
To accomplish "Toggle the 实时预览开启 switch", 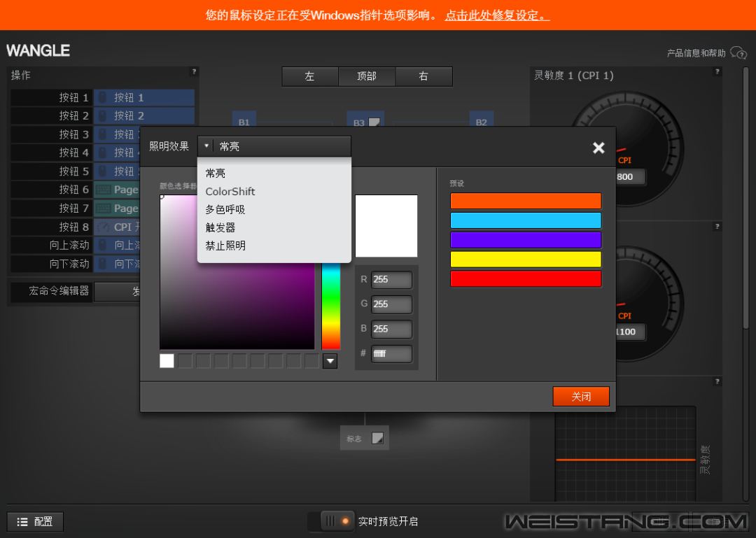I will 331,521.
